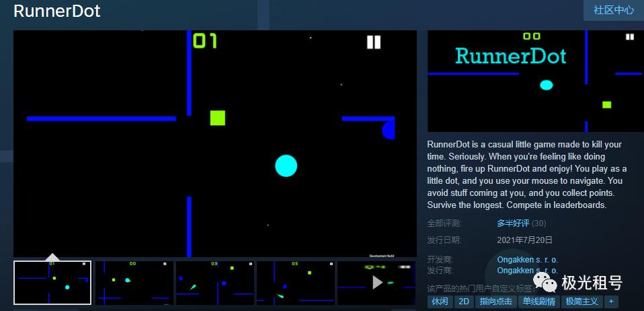Click the 休闲 tag

pos(440,301)
